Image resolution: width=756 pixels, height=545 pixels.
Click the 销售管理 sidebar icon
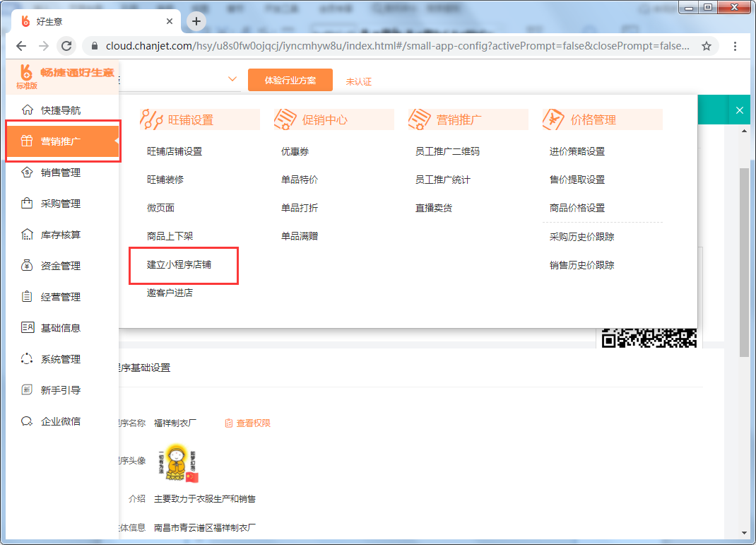coord(27,172)
